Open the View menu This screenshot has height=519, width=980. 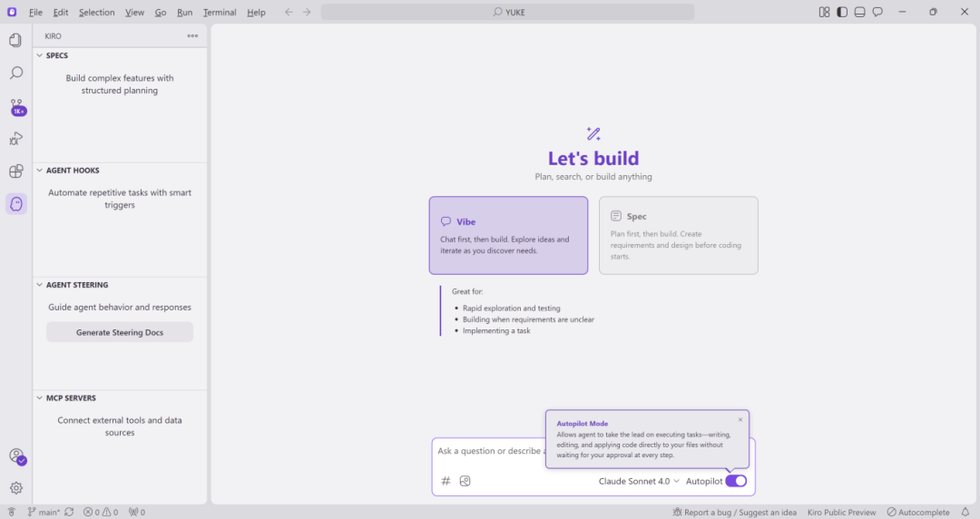coord(134,12)
